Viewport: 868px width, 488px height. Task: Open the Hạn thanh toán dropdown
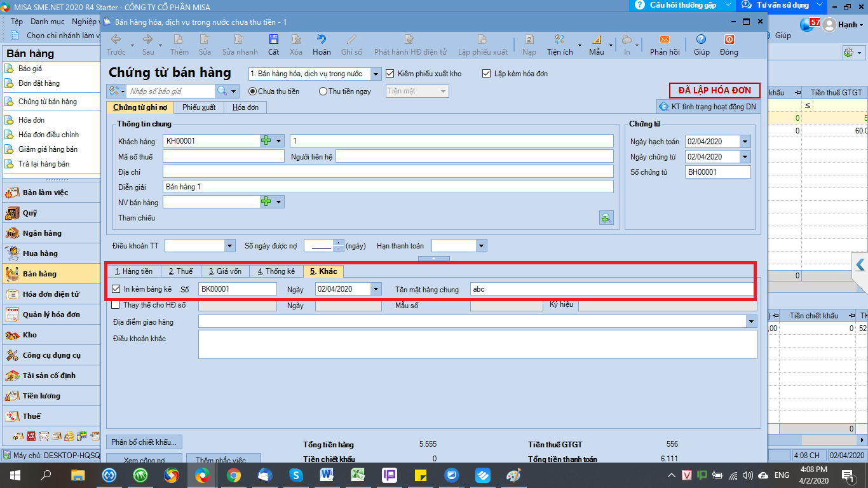tap(482, 246)
